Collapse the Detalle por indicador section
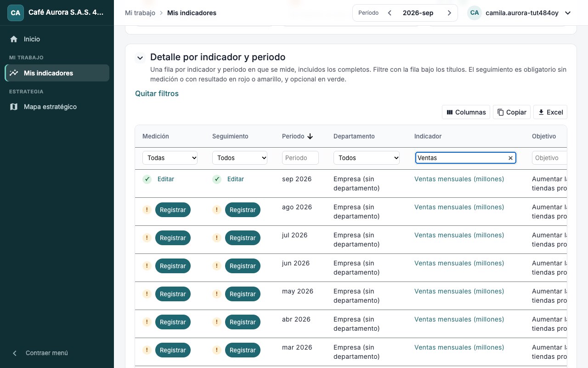 click(140, 58)
